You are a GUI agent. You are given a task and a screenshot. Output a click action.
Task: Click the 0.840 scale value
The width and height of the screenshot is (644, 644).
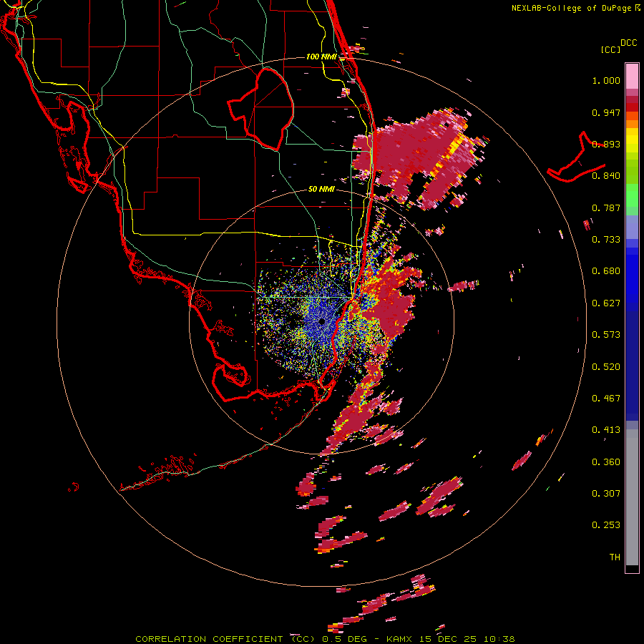pos(606,176)
